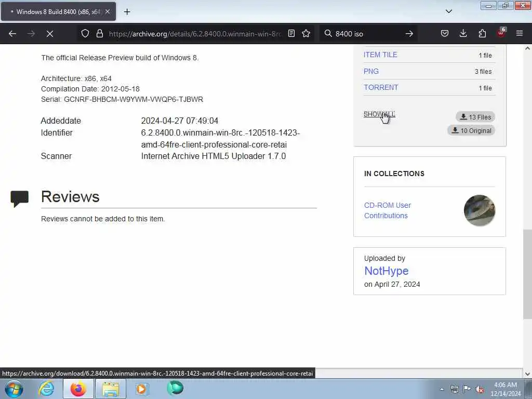Click the Identifier value text
The width and height of the screenshot is (532, 399).
pos(220,138)
